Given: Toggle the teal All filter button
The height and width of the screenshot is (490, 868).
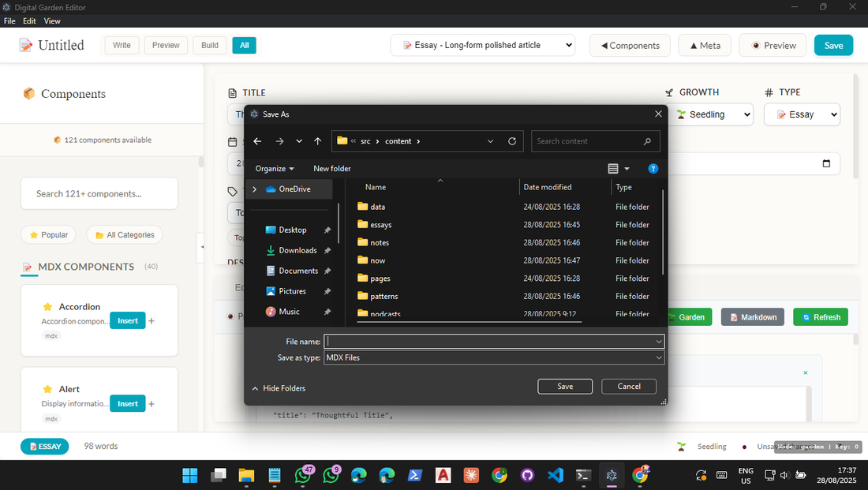Looking at the screenshot, I should click(244, 45).
